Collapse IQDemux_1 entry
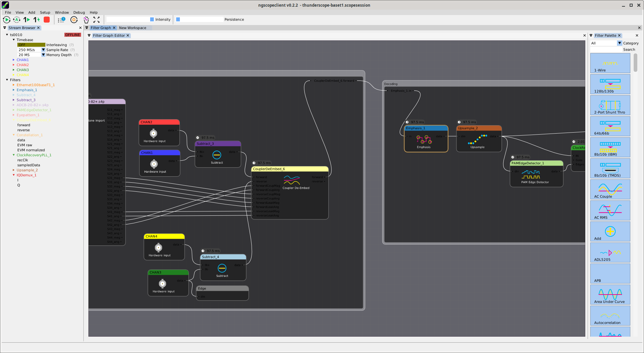The width and height of the screenshot is (644, 353). [14, 175]
